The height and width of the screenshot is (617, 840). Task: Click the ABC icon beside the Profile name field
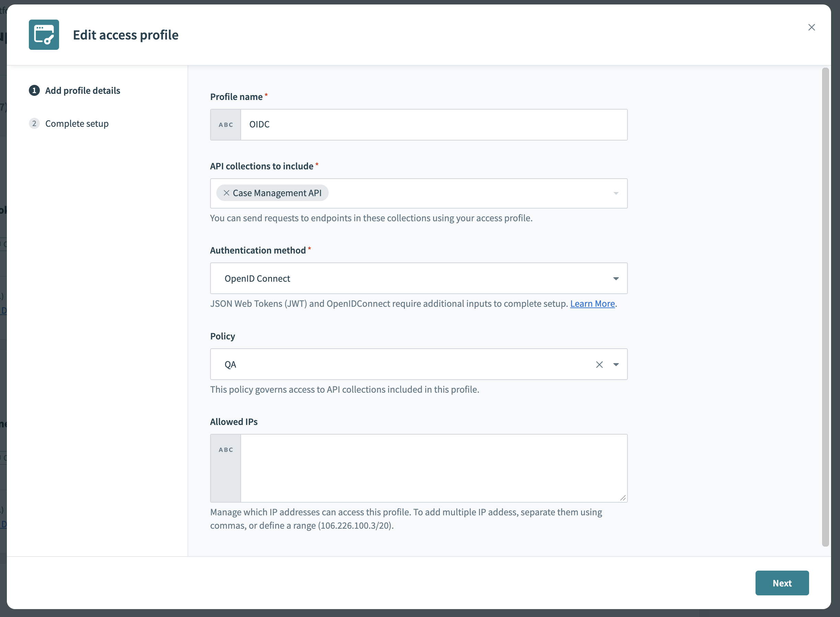tap(226, 124)
